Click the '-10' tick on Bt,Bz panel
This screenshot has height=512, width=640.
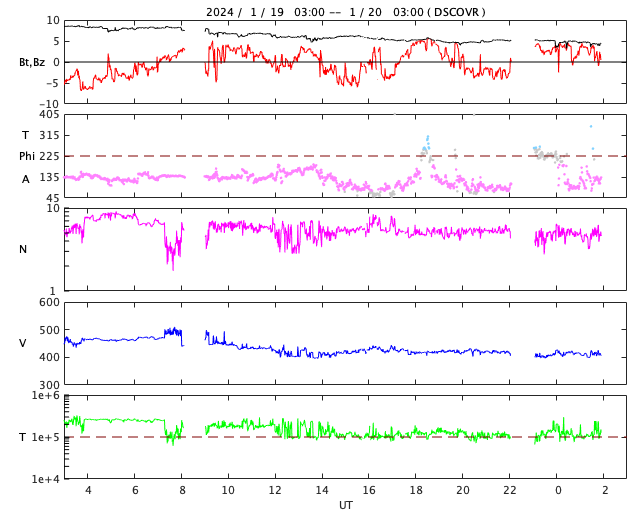point(51,104)
